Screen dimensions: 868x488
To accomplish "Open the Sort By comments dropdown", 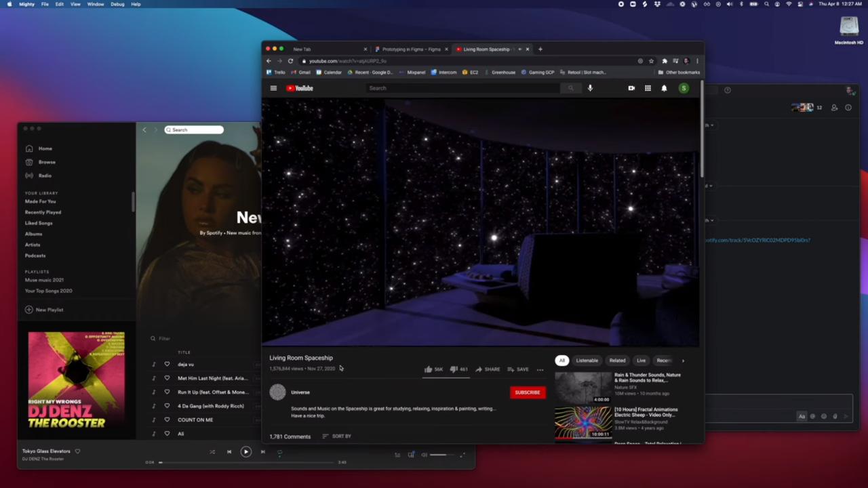I will click(337, 436).
